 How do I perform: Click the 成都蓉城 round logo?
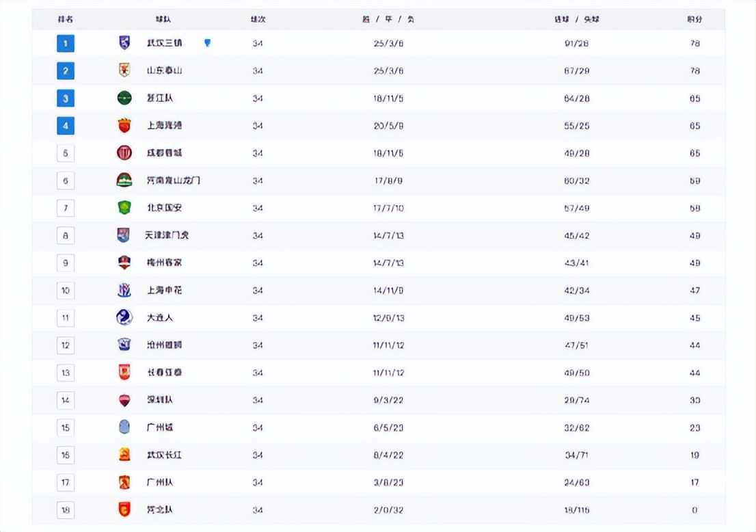[124, 153]
